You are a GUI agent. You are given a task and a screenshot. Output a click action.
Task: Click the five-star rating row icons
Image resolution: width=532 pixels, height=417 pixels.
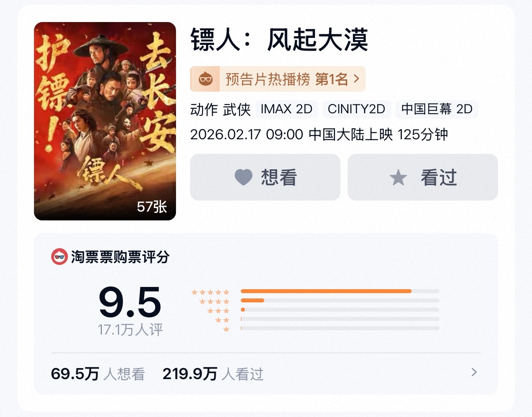(x=210, y=292)
